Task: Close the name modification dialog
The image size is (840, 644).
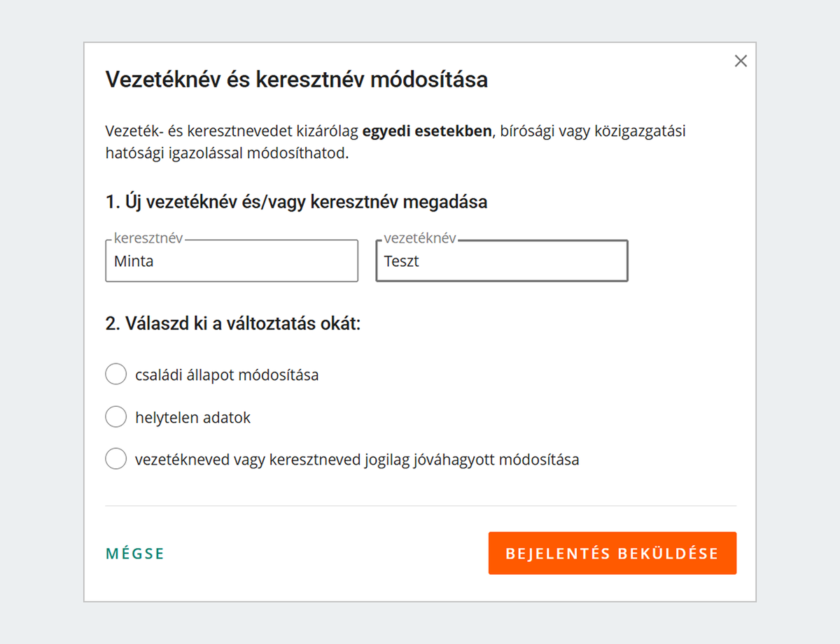Action: (741, 61)
